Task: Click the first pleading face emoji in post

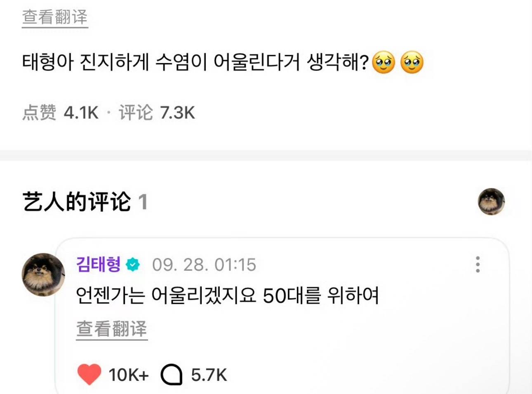Action: [384, 63]
